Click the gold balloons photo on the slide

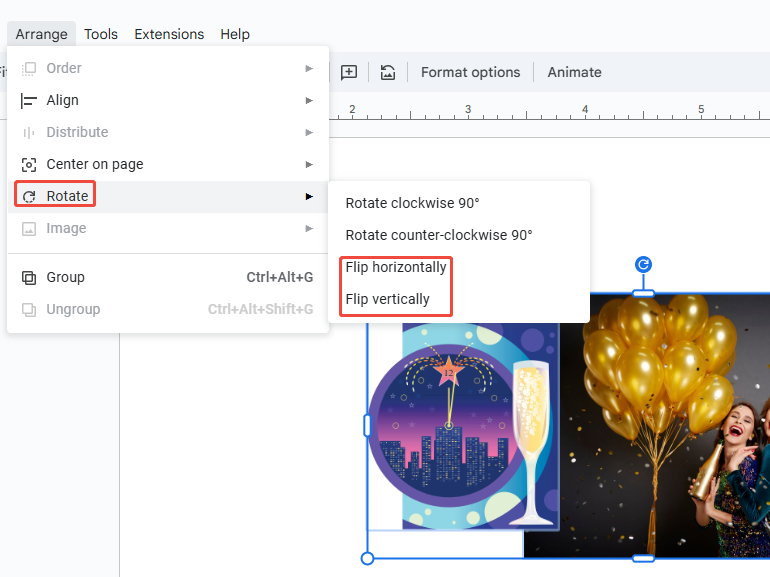[660, 420]
